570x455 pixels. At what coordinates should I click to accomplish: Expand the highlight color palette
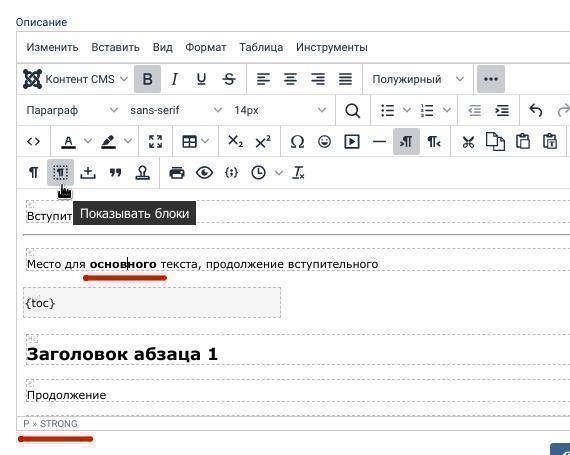click(x=128, y=141)
